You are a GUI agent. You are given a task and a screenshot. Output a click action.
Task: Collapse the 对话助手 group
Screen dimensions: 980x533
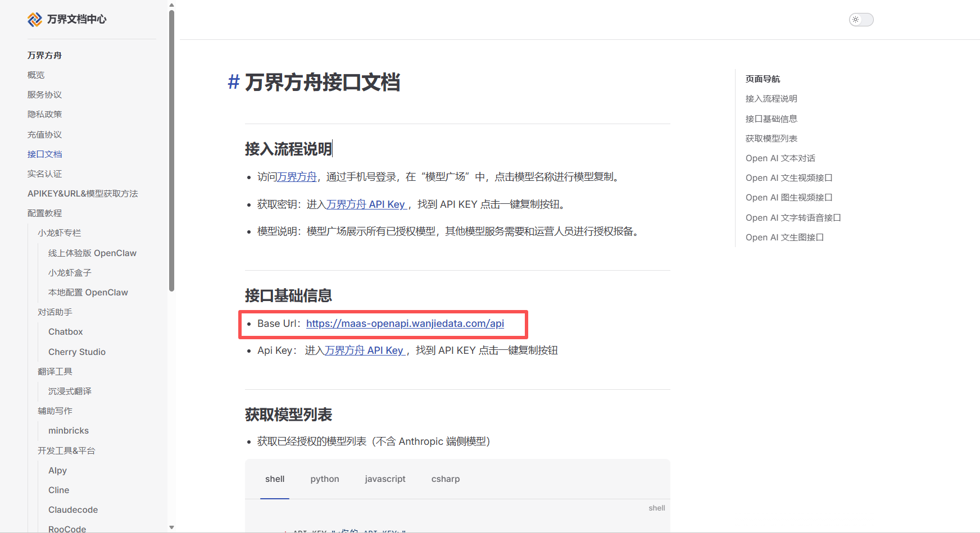(x=55, y=312)
